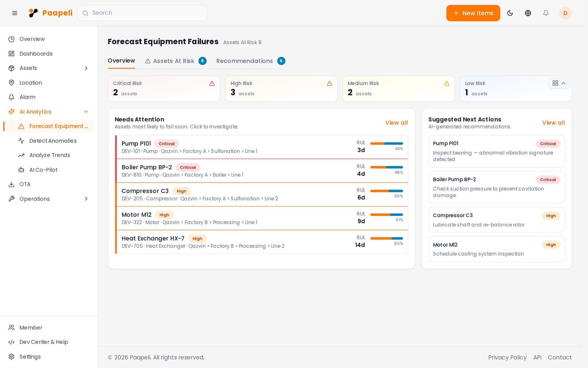Investigate Compressor C3 attention row
This screenshot has width=588, height=368.
pyautogui.click(x=262, y=195)
